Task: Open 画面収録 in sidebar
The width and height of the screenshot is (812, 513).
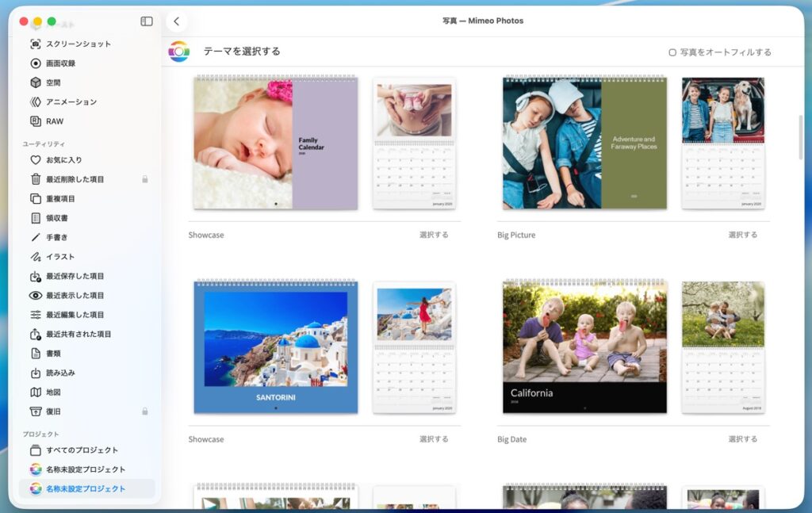Action: point(60,63)
